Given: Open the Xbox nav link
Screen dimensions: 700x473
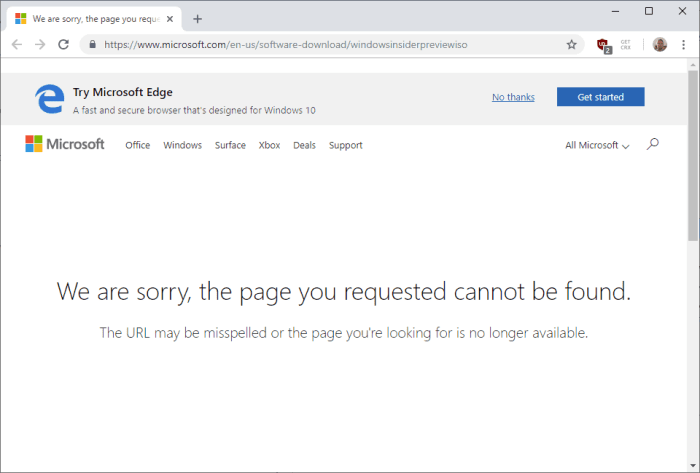Looking at the screenshot, I should tap(269, 145).
